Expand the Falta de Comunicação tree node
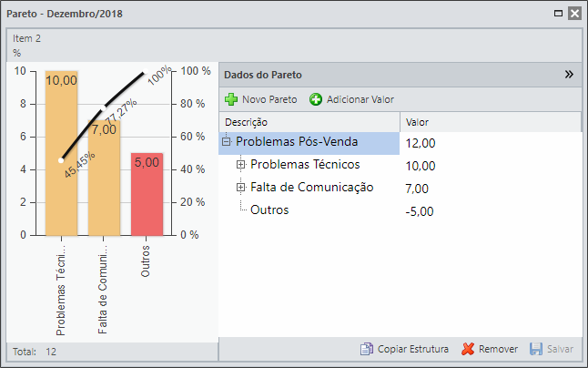The image size is (588, 368). [240, 188]
